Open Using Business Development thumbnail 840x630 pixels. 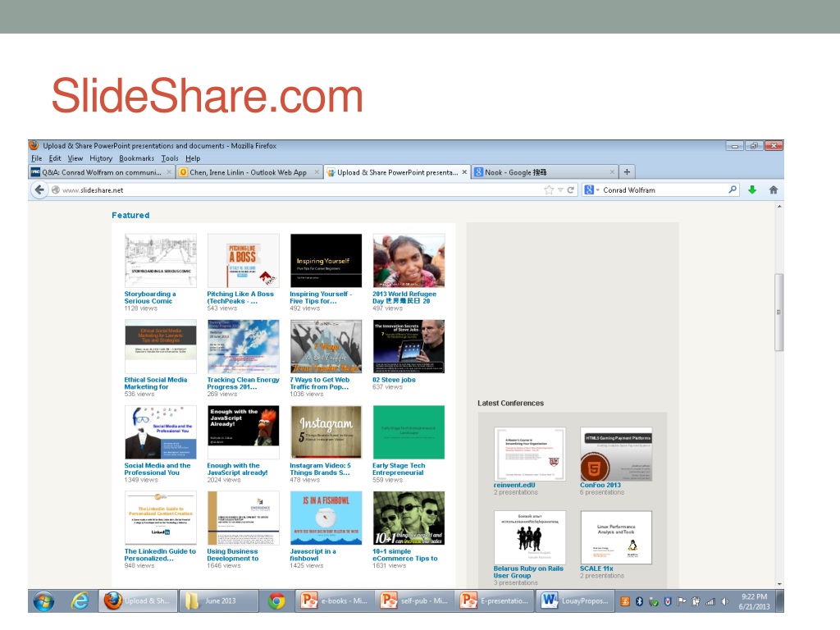[x=243, y=518]
